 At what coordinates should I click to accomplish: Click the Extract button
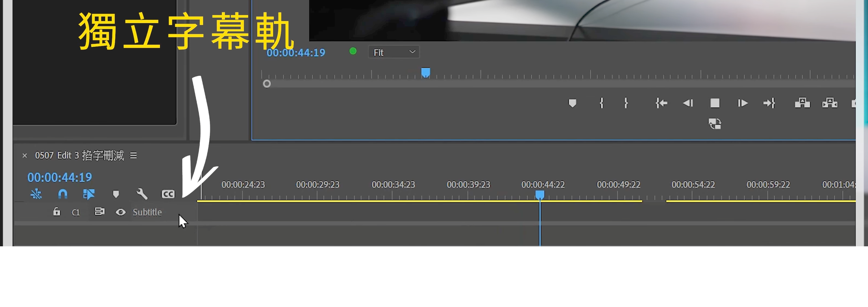830,103
